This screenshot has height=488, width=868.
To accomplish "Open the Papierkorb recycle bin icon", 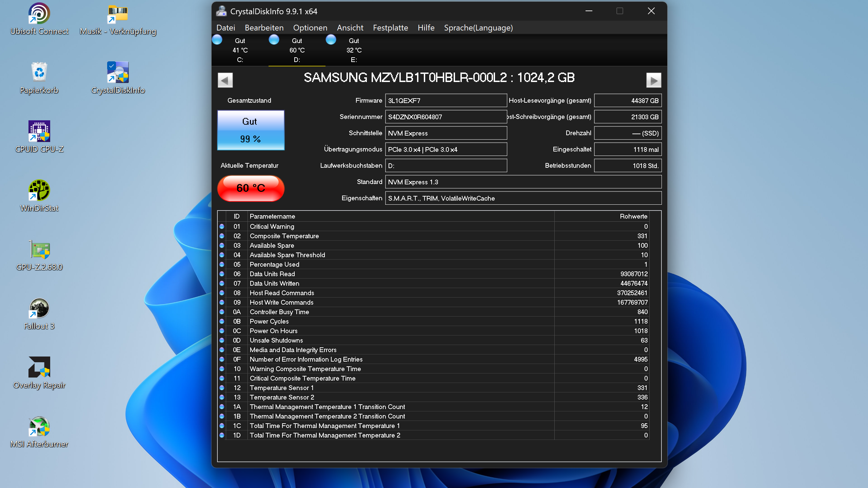I will click(x=39, y=78).
